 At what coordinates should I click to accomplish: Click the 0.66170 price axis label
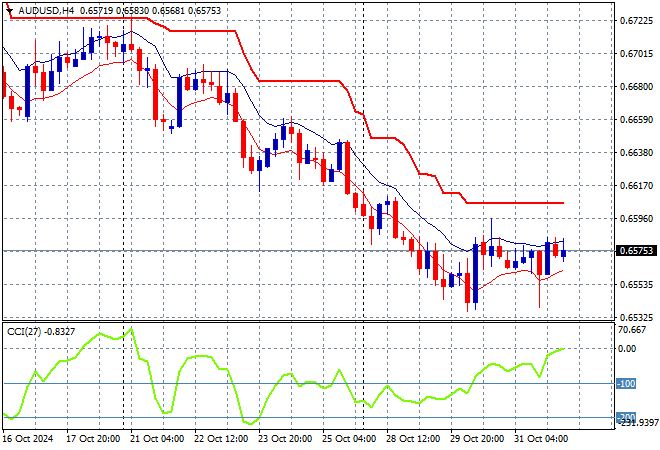(636, 186)
